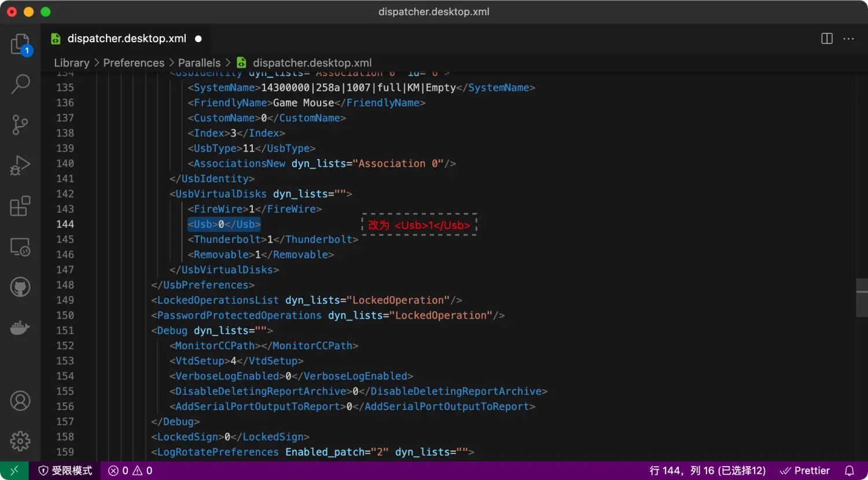868x480 pixels.
Task: Click the VtdSetup line of code
Action: [236, 361]
